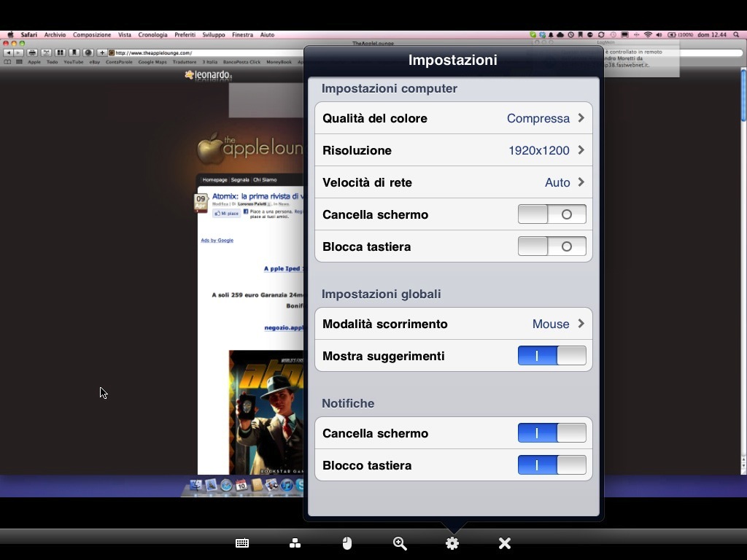The image size is (747, 560).
Task: Click the print icon in Safari toolbar
Action: coord(32,52)
